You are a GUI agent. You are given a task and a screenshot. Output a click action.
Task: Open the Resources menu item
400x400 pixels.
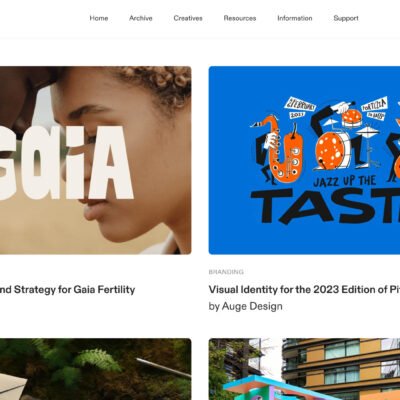pyautogui.click(x=240, y=18)
